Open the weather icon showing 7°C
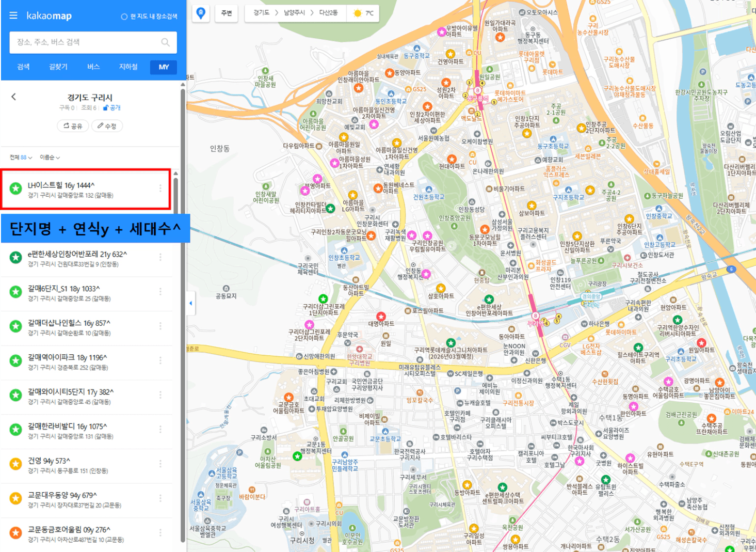 [358, 13]
